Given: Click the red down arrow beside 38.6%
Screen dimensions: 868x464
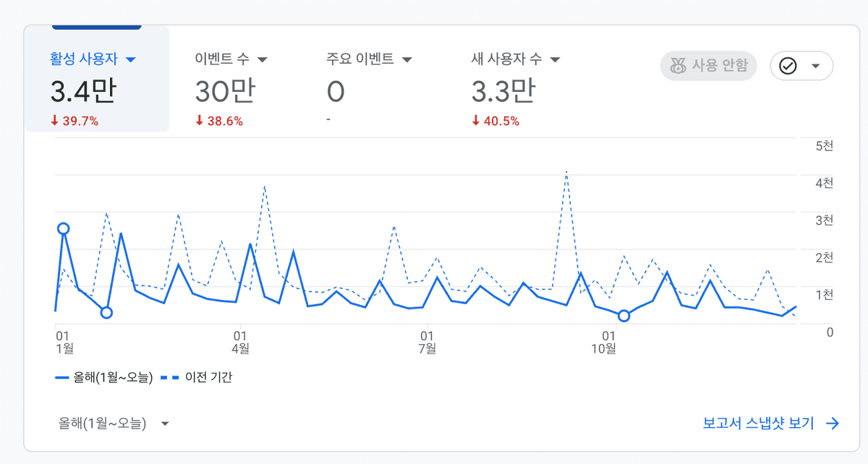Looking at the screenshot, I should click(x=200, y=121).
